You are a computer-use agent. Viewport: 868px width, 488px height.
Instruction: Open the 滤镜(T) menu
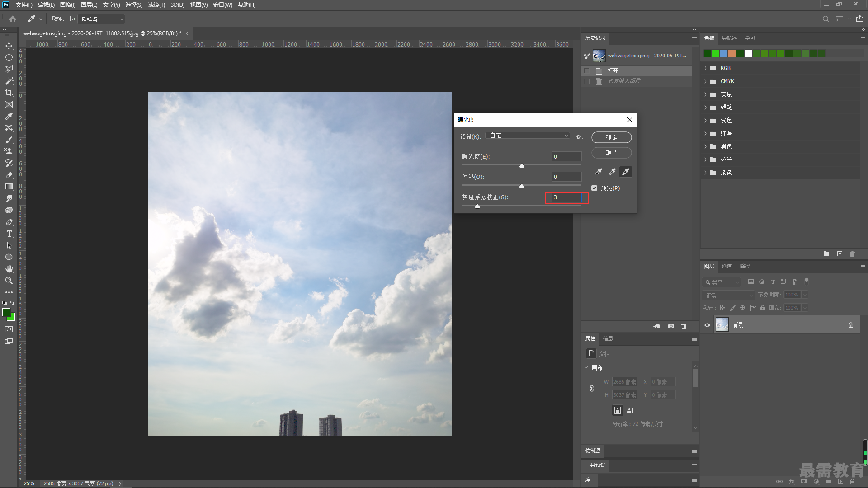coord(156,5)
